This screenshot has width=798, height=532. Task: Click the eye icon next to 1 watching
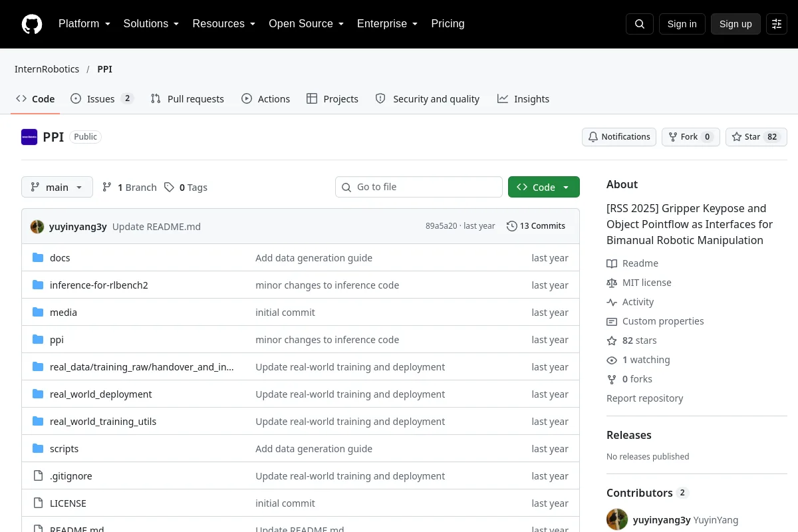pos(612,360)
